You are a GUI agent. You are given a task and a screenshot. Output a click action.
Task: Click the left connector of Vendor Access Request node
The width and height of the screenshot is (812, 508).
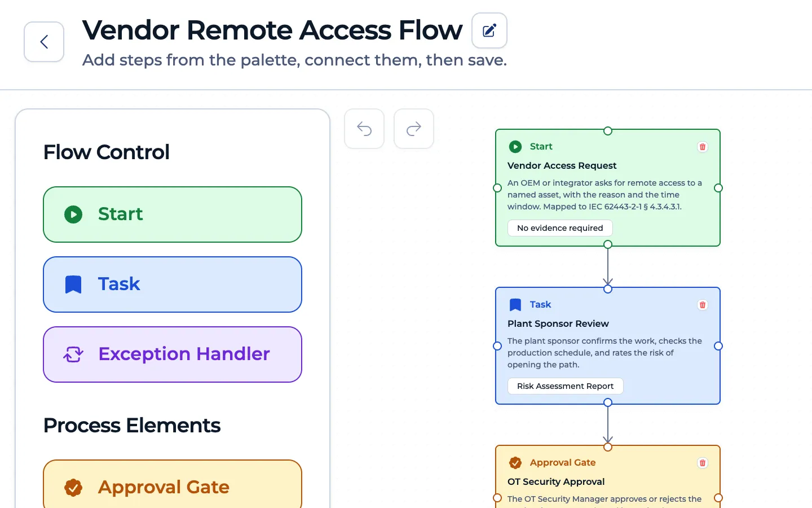pos(497,188)
